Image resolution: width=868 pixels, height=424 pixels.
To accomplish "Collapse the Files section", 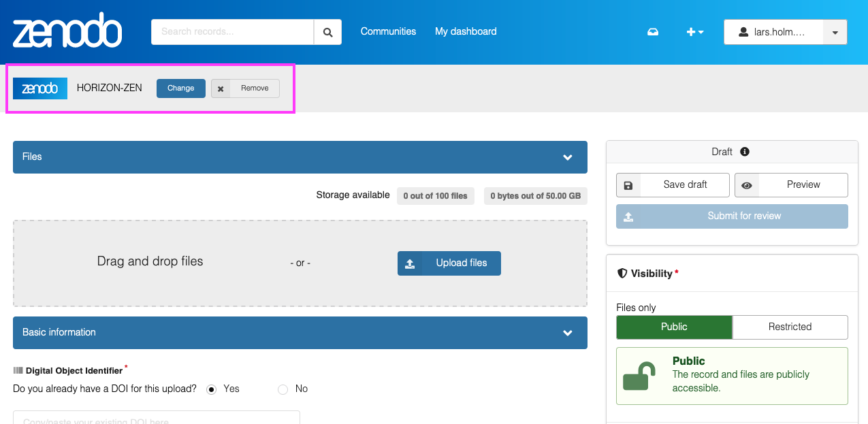I will (568, 157).
